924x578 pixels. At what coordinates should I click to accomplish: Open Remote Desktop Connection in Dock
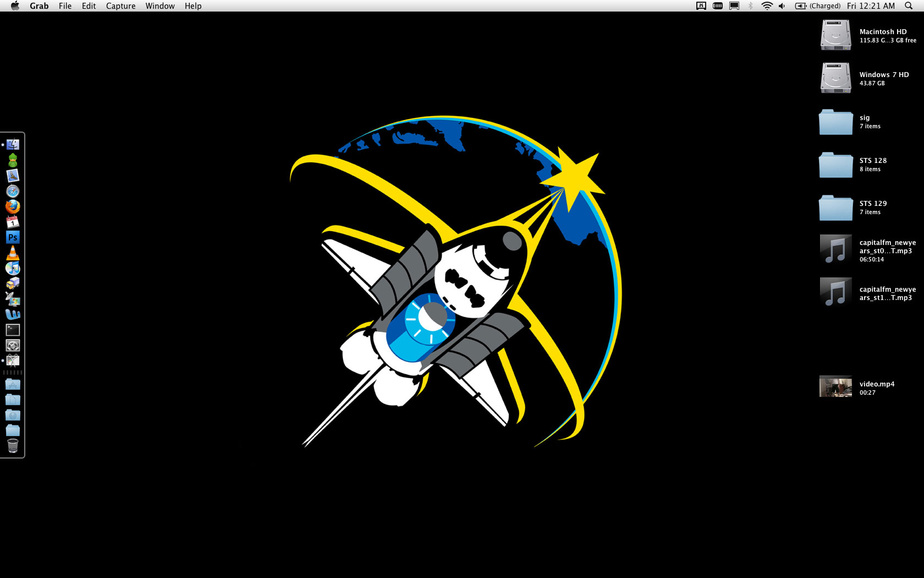point(13,299)
